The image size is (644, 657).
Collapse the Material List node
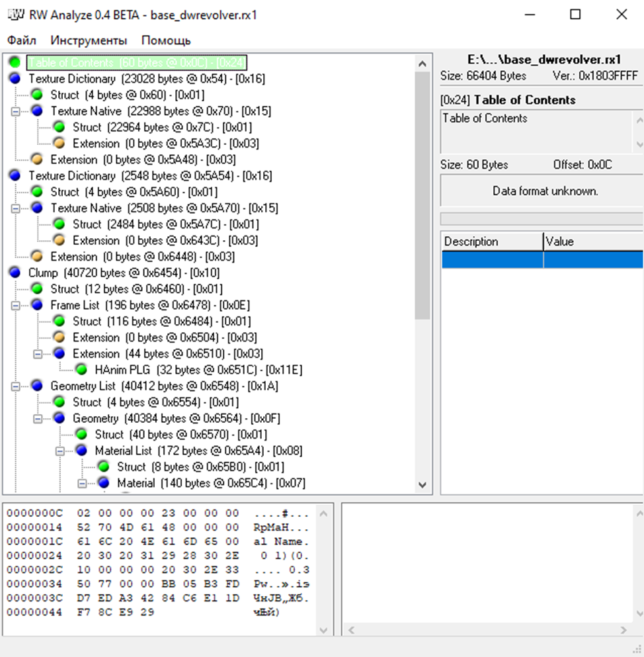tap(60, 451)
